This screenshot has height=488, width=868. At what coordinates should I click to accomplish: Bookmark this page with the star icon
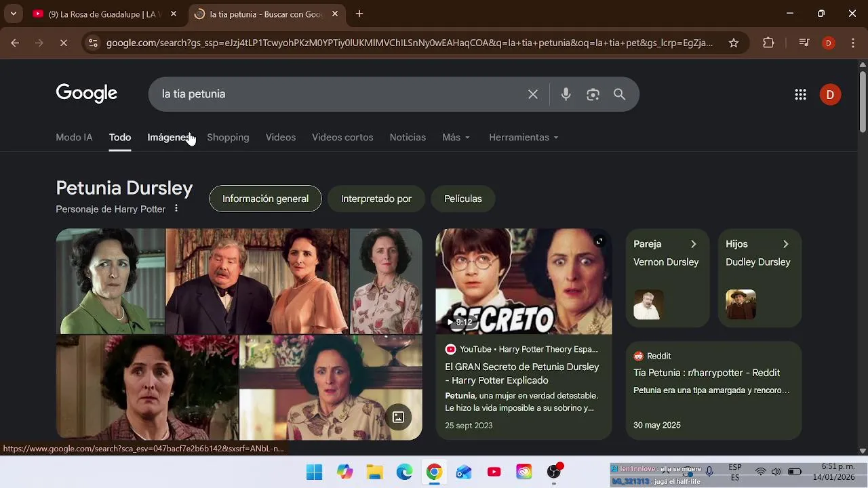point(734,43)
